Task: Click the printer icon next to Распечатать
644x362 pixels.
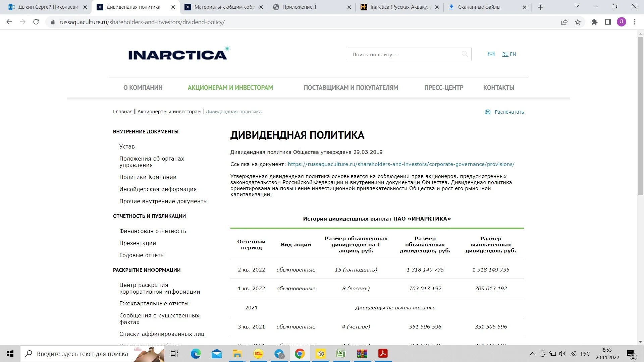Action: (488, 112)
